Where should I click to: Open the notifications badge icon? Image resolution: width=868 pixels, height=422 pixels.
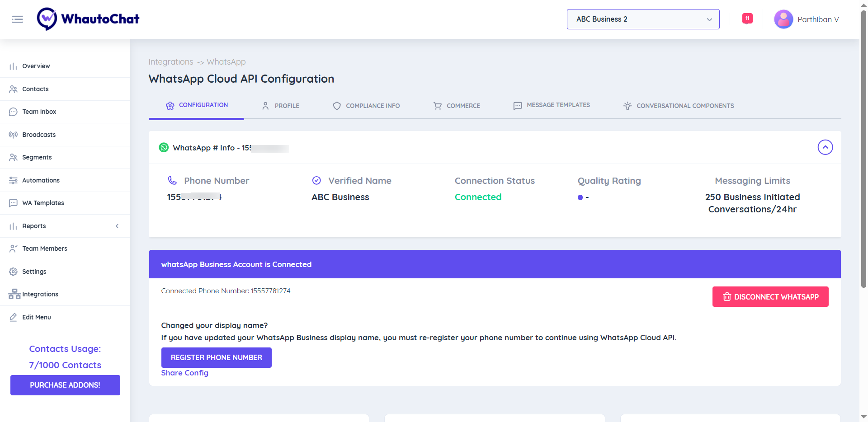pos(747,19)
